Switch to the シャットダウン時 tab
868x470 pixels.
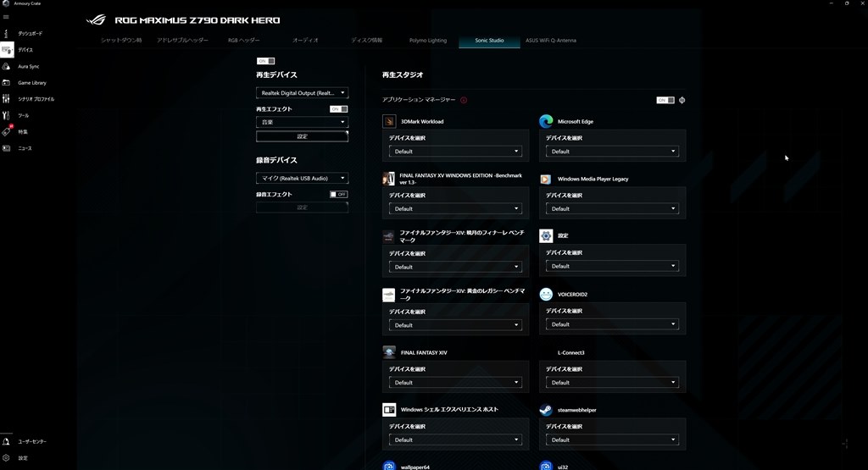click(121, 41)
